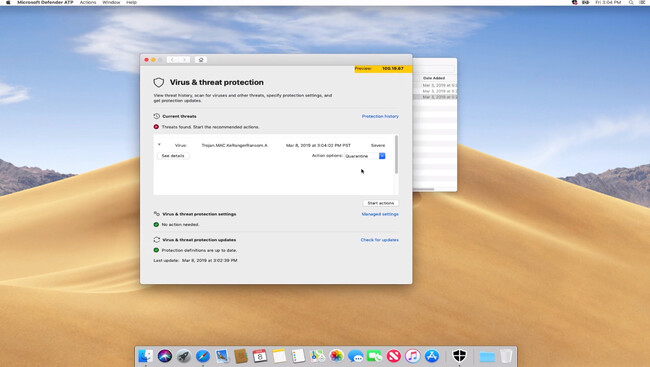Screen dimensions: 650x367
Task: Click the shield icon beside the page title
Action: (x=159, y=83)
